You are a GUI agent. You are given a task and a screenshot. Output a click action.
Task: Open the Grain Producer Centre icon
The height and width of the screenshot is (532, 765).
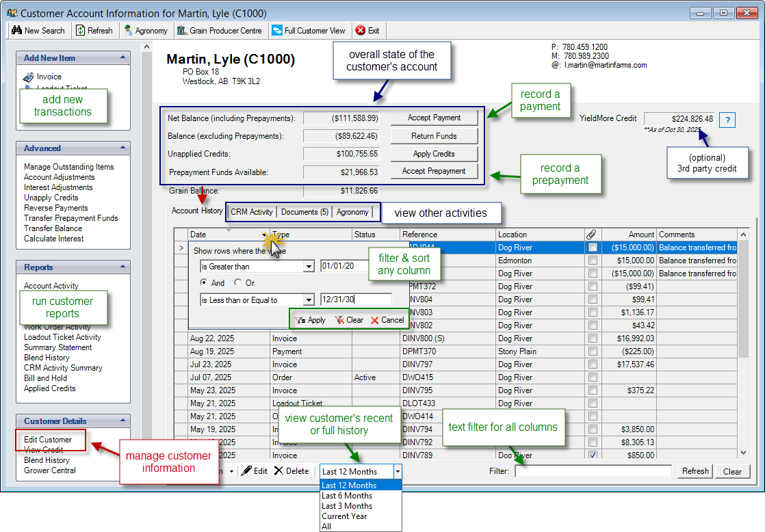coord(182,30)
